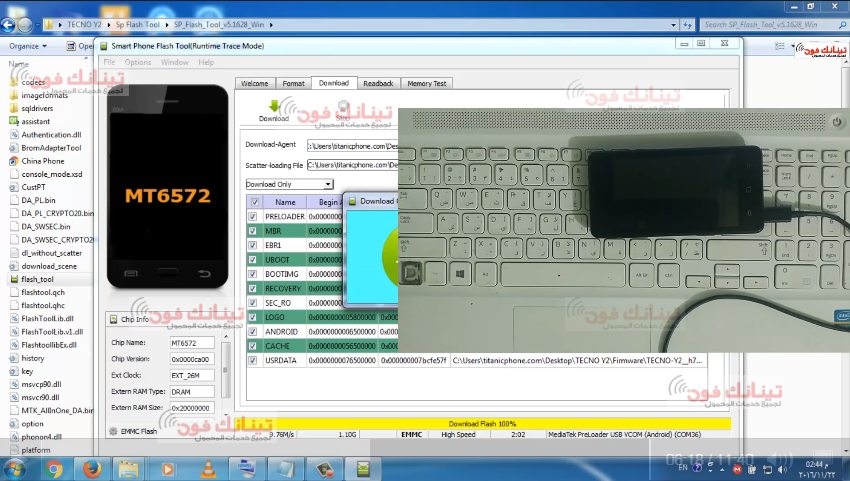Image resolution: width=850 pixels, height=481 pixels.
Task: Open the notepad taskbar icon
Action: 286,469
